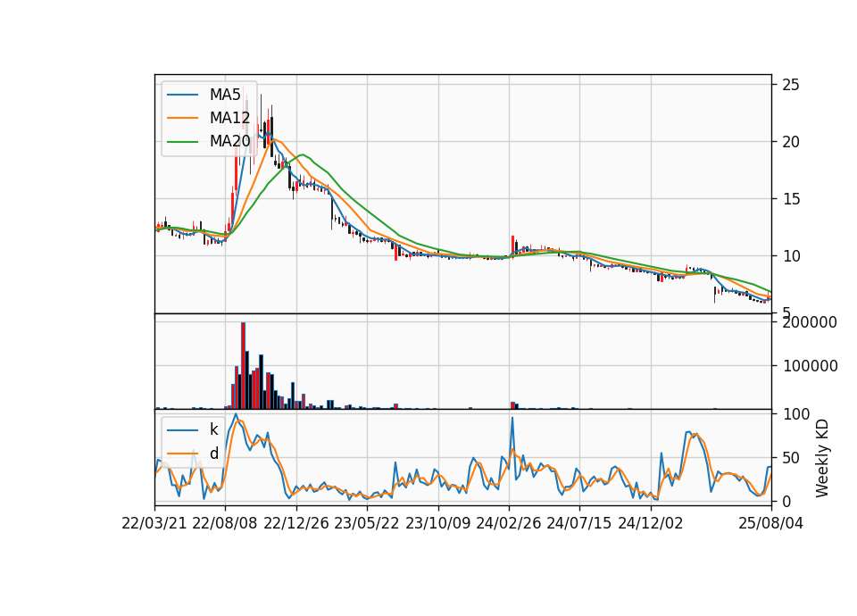The image size is (857, 616).
Task: Click the volume axis value 100000
Action: coord(810,366)
